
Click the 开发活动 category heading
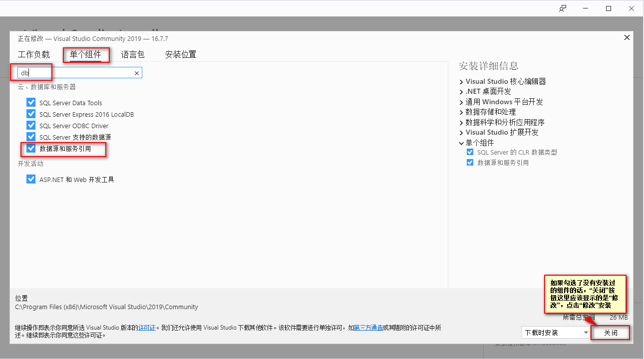click(30, 164)
